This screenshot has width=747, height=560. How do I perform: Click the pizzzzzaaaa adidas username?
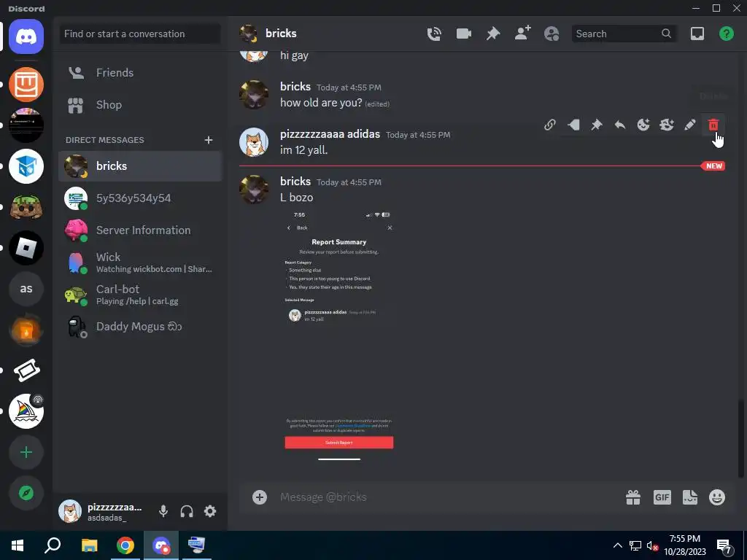point(330,134)
